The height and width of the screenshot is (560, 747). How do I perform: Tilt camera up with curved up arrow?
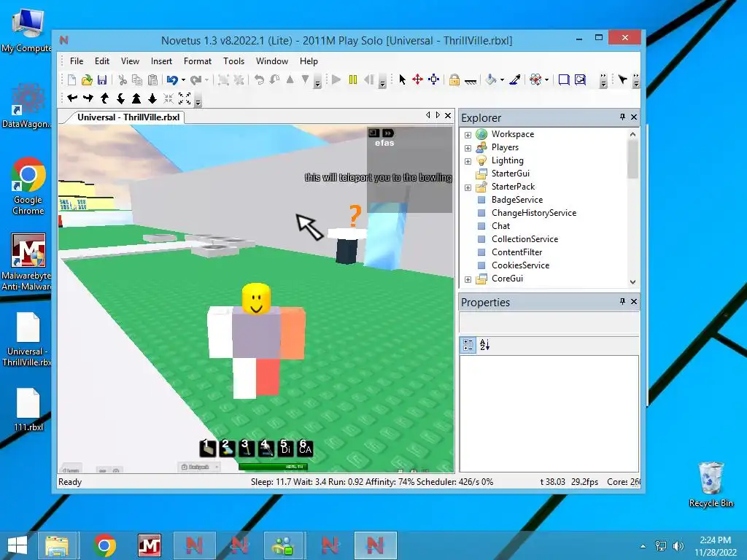(x=105, y=98)
